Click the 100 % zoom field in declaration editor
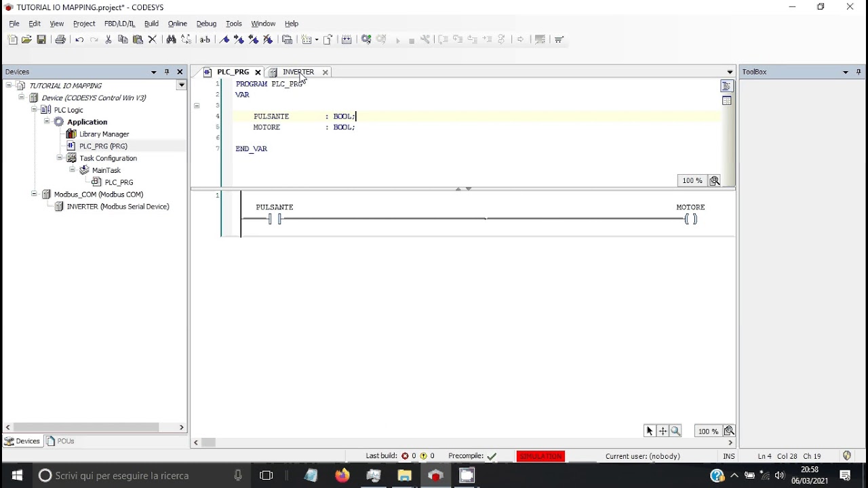868x488 pixels. pyautogui.click(x=692, y=181)
